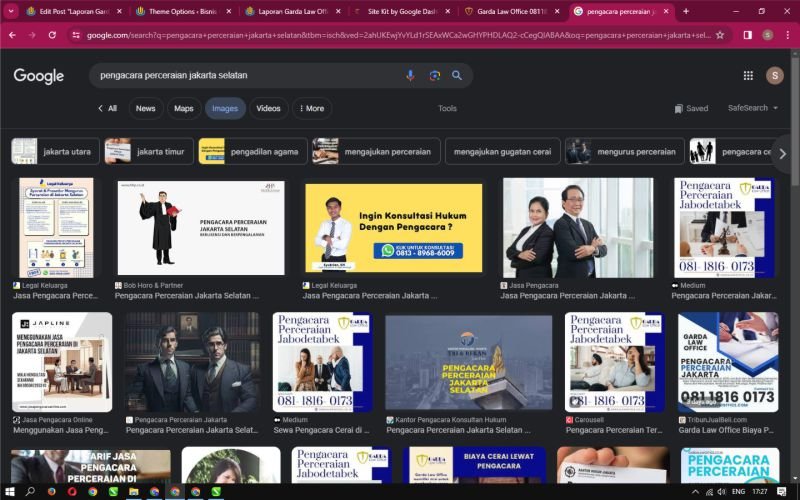800x500 pixels.
Task: Switch to the Maps results tab
Action: [184, 108]
